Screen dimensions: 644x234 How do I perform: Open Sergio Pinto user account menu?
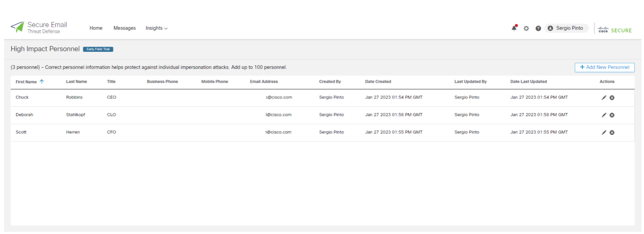click(x=566, y=28)
